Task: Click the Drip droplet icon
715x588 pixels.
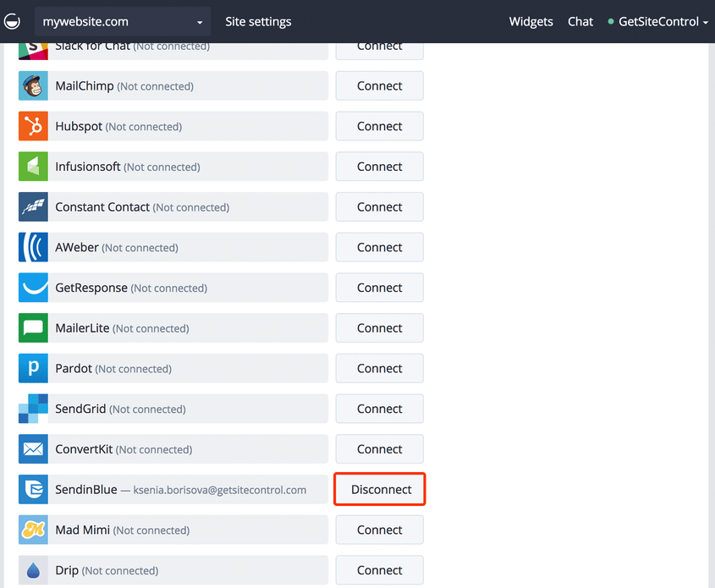Action: pyautogui.click(x=33, y=570)
